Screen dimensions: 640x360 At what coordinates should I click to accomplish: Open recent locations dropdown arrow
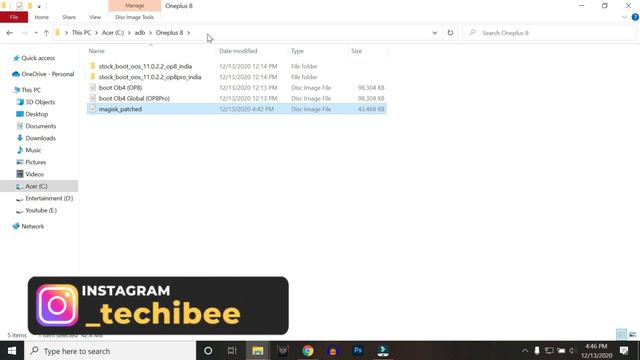tap(36, 33)
